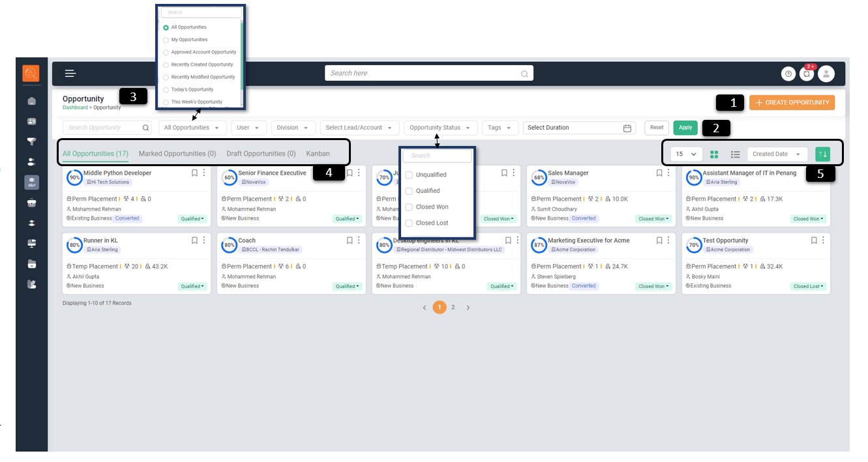Open the help question mark icon
Viewport: 868px width, 462px height.
click(788, 74)
